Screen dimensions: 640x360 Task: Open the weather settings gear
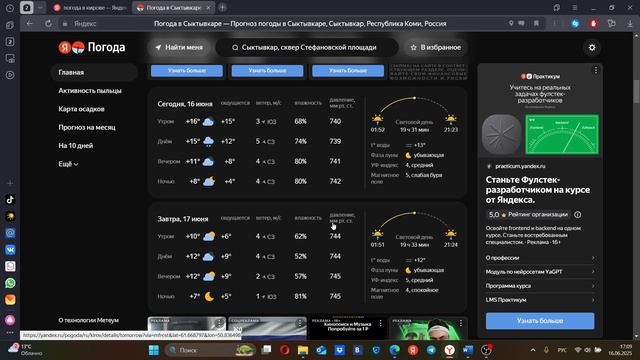(x=592, y=48)
